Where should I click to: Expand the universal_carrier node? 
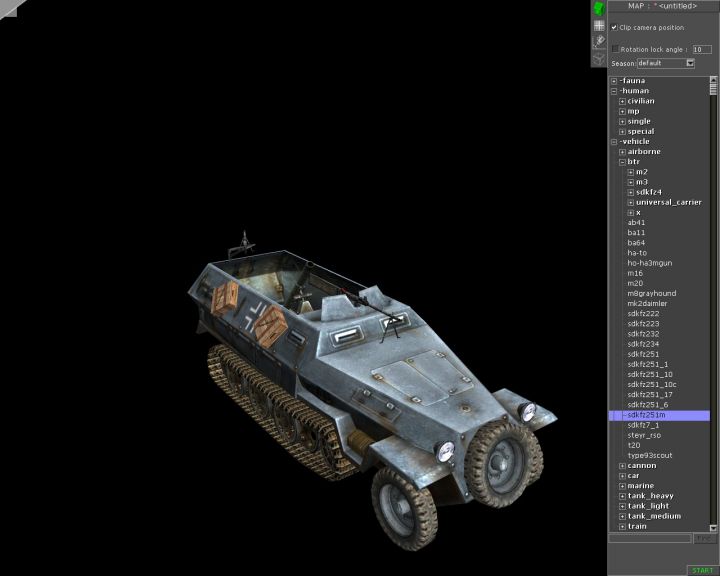tap(631, 202)
